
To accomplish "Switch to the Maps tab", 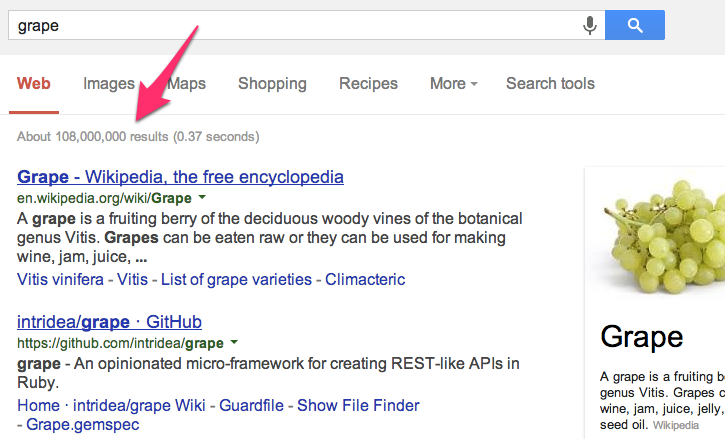I will [x=186, y=84].
